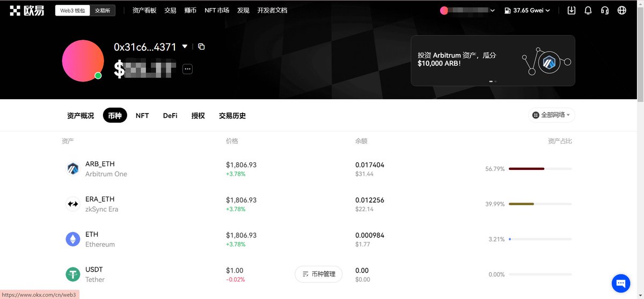Click the ARB_ETH Arbitrum token icon
The image size is (644, 299).
click(73, 169)
